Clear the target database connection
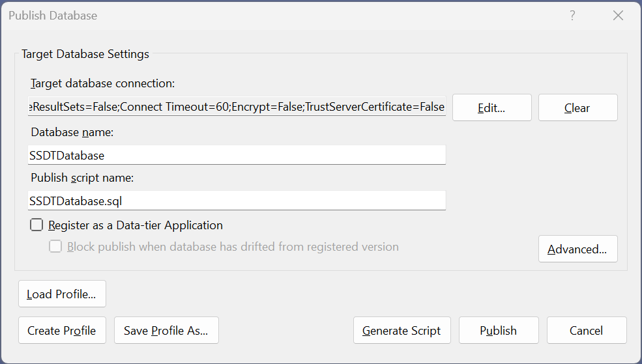 click(x=577, y=108)
